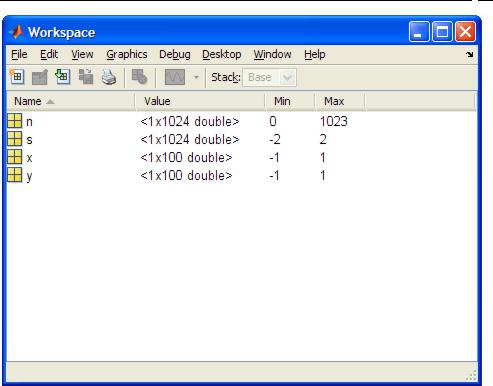Click the Min value 0 of n
This screenshot has height=386, width=493.
pos(273,122)
